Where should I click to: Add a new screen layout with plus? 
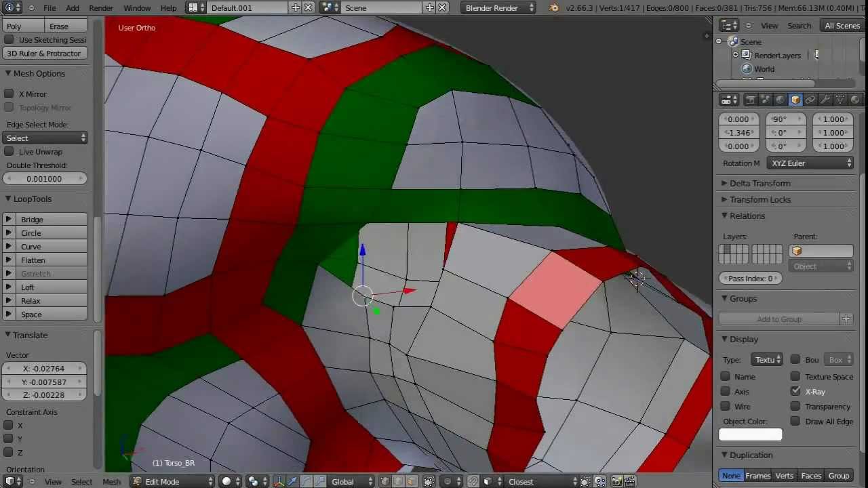(x=296, y=7)
